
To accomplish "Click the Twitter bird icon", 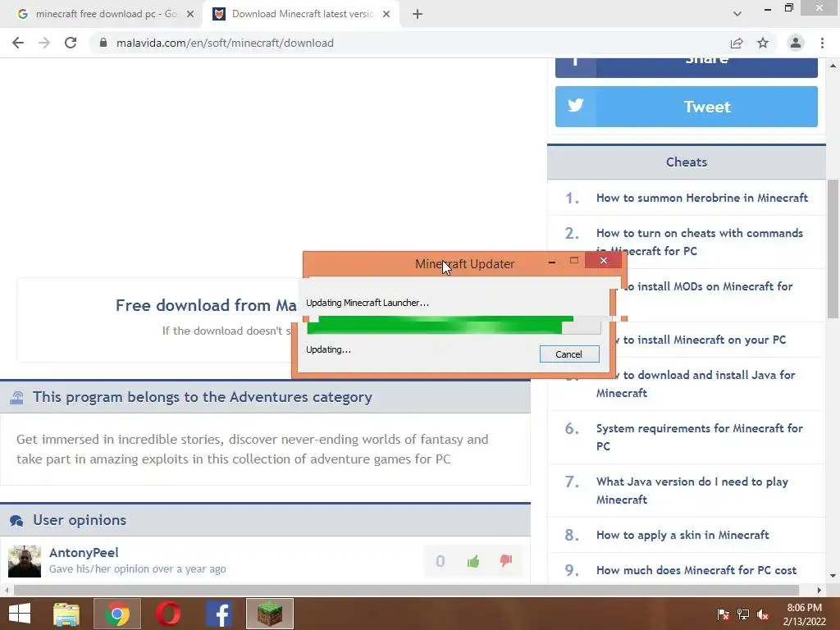I will (x=575, y=105).
